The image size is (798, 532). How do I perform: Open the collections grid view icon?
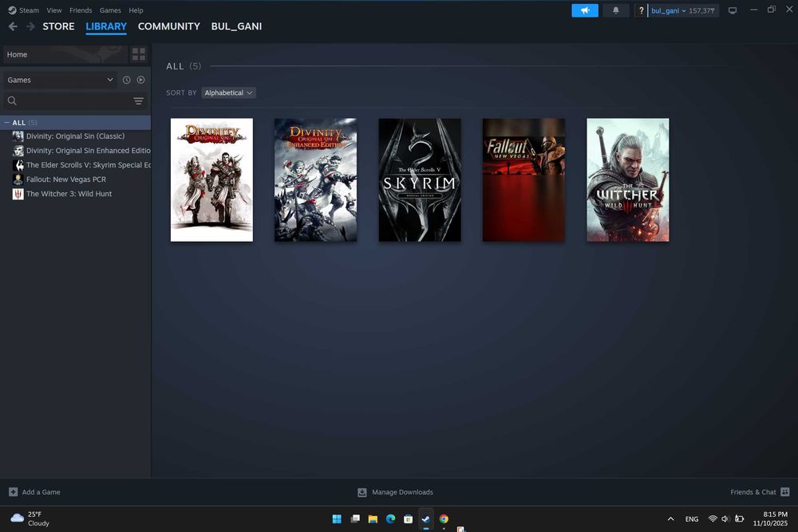[139, 54]
